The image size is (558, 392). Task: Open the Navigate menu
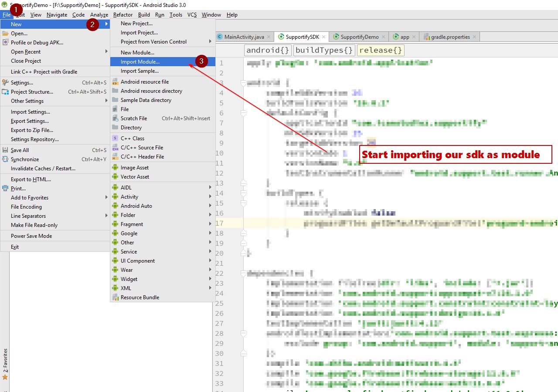point(57,15)
